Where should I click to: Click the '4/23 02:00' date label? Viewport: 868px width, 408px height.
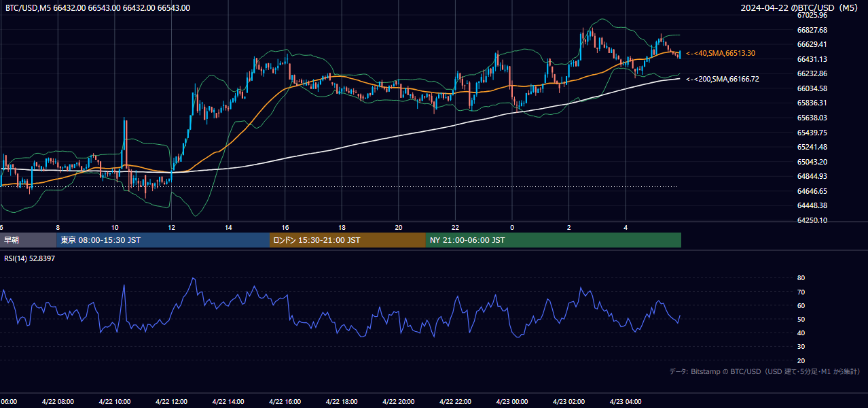click(568, 402)
